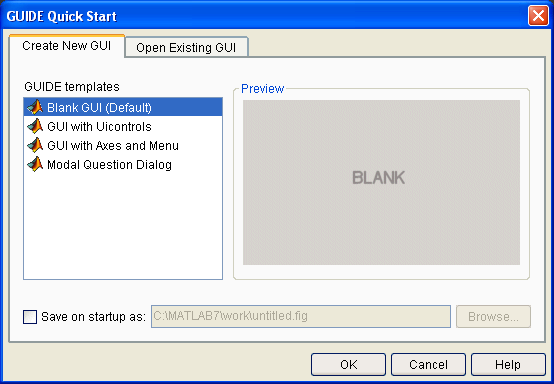Select the Blank GUI (Default) template text
Viewport: 554px width, 384px height.
click(99, 107)
